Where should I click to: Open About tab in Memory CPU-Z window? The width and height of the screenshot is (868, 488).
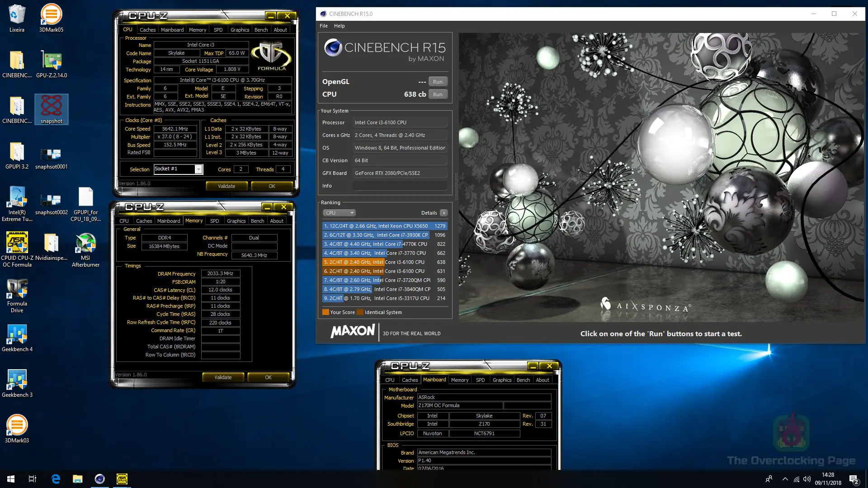click(277, 221)
